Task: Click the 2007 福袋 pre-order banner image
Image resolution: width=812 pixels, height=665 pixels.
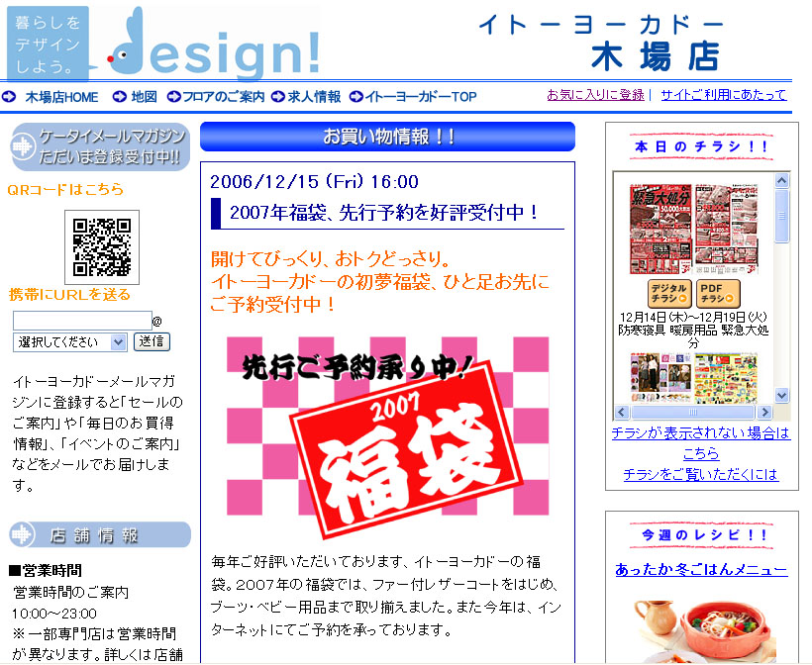Action: 387,426
